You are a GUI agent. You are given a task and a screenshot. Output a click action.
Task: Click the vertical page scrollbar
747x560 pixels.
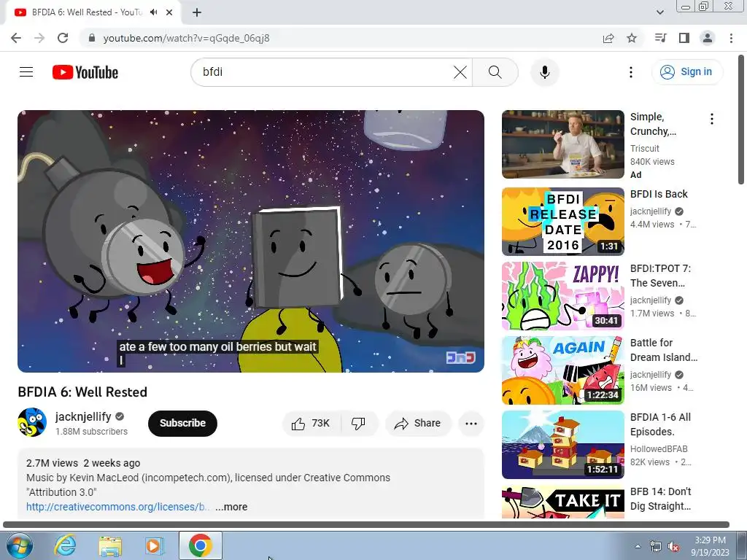click(x=741, y=120)
